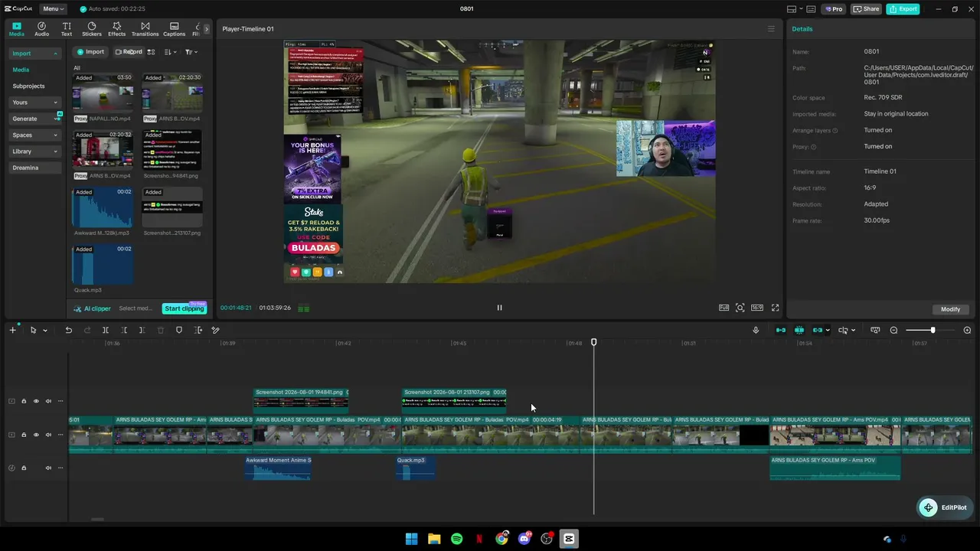
Task: Open the media sort dropdown
Action: click(x=171, y=52)
